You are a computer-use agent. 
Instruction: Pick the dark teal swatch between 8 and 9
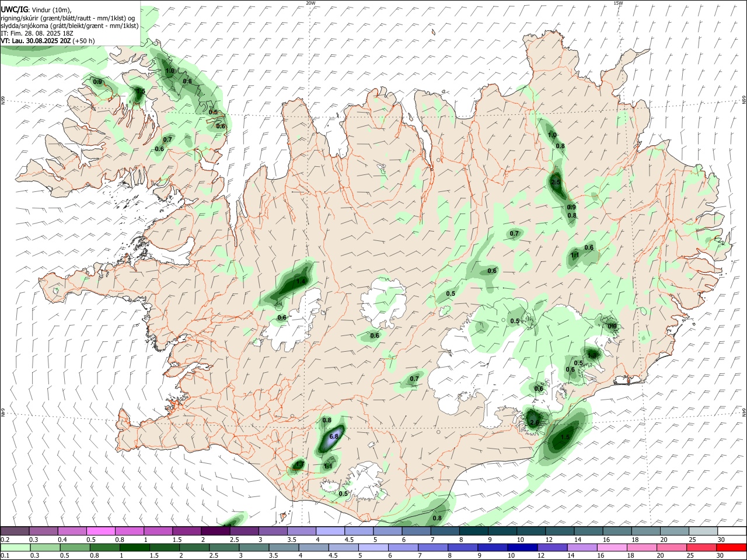click(474, 531)
